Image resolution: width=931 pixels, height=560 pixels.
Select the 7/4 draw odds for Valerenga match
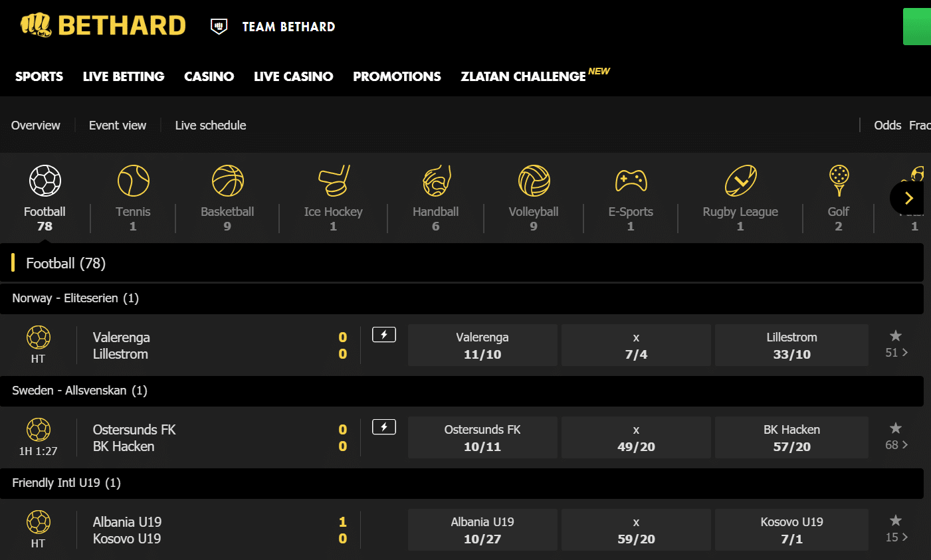click(x=635, y=345)
